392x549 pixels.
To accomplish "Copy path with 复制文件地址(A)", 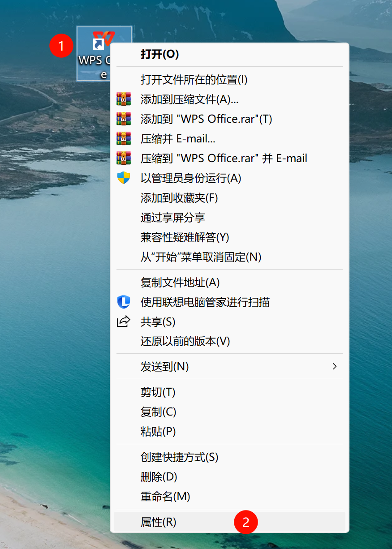I will 229,283.
